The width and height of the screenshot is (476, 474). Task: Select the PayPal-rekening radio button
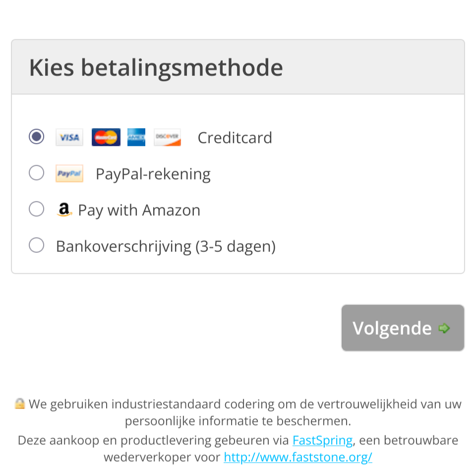pyautogui.click(x=36, y=173)
